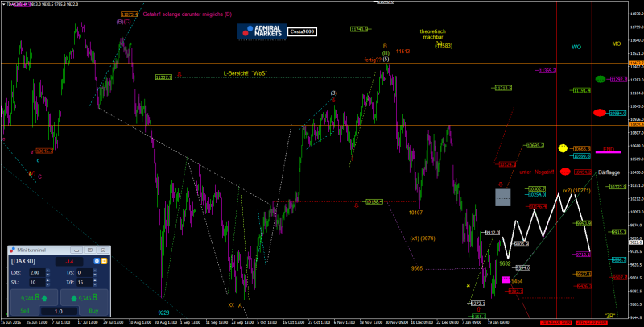Click the Mini terminal logo icon

pyautogui.click(x=14, y=250)
